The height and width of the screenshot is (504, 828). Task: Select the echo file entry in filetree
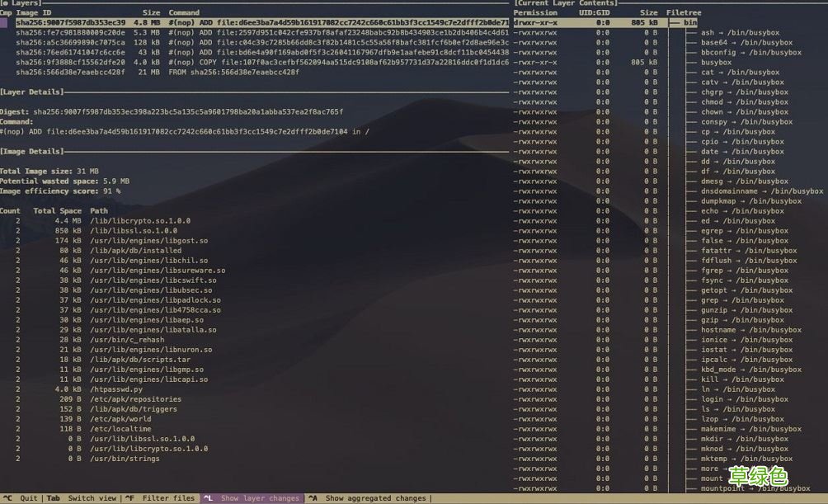pyautogui.click(x=742, y=211)
